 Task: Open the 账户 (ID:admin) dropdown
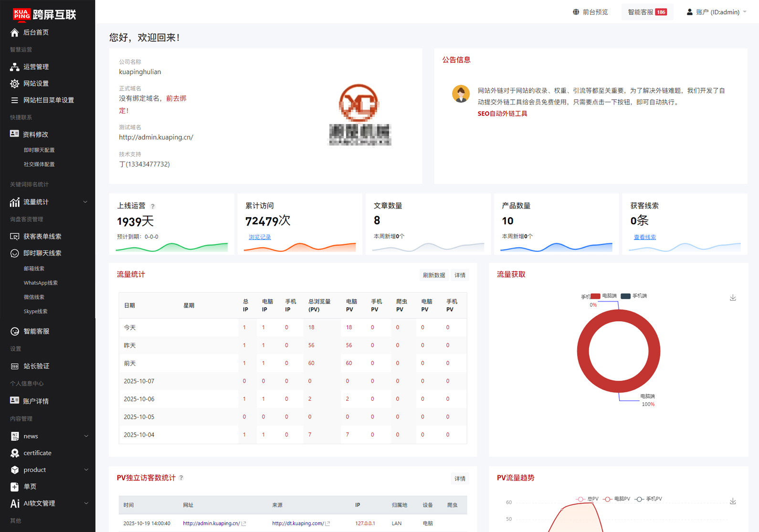point(716,12)
